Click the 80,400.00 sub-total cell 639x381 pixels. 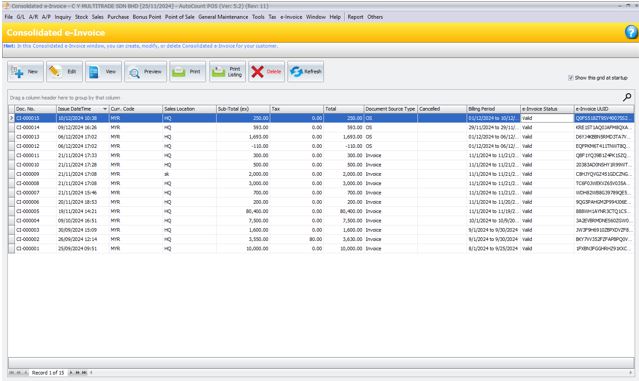tap(243, 211)
